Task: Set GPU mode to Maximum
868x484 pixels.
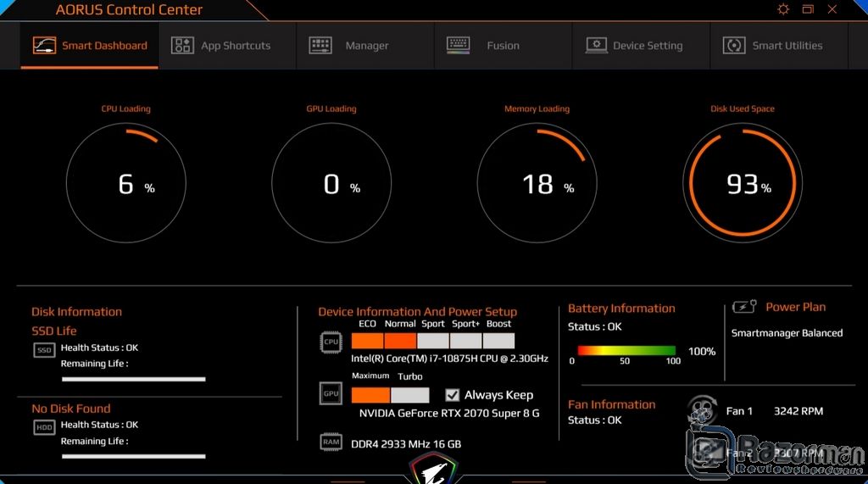Action: (x=370, y=395)
